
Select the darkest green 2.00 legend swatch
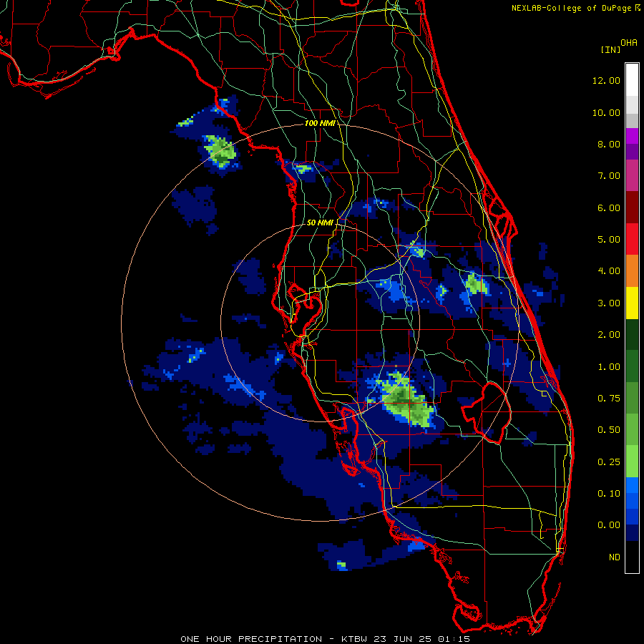click(x=632, y=335)
